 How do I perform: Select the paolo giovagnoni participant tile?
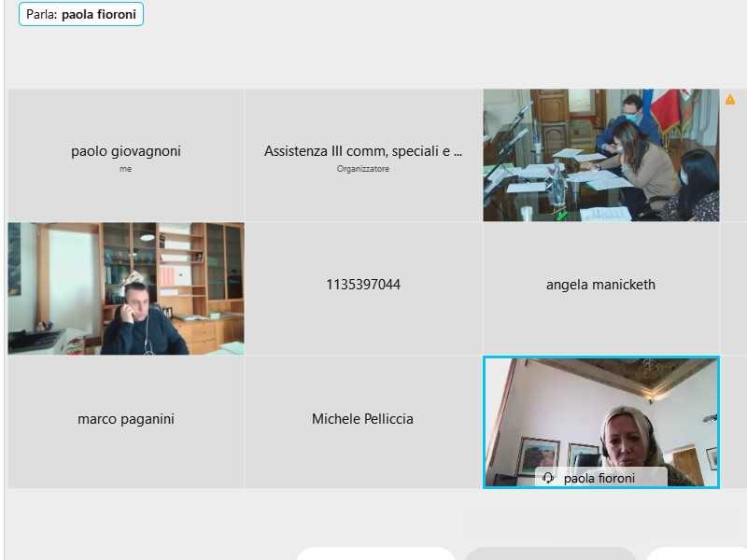(126, 155)
